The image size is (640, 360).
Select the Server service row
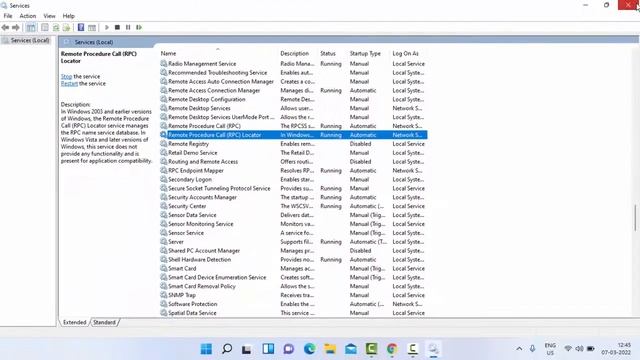293,242
